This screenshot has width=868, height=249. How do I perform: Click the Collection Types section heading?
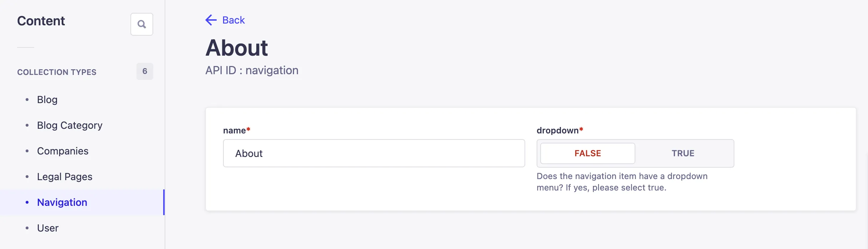[57, 72]
